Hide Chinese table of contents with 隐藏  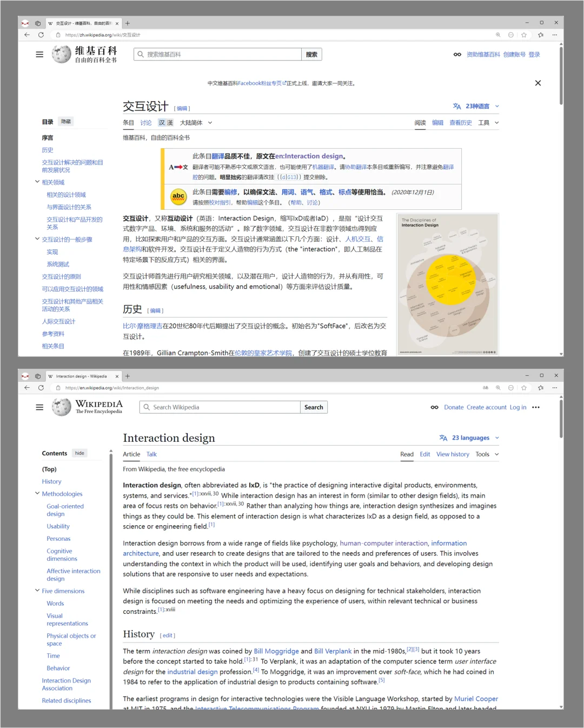66,122
